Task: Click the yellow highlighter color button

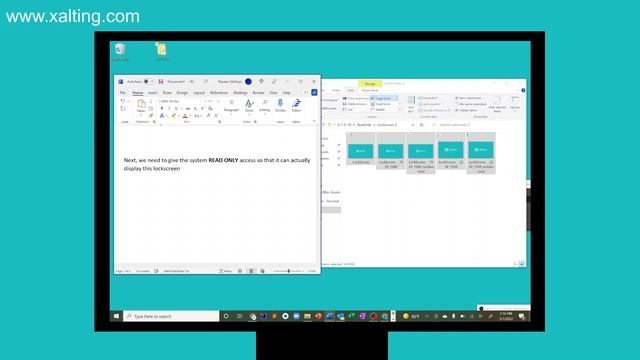Action: [x=173, y=116]
